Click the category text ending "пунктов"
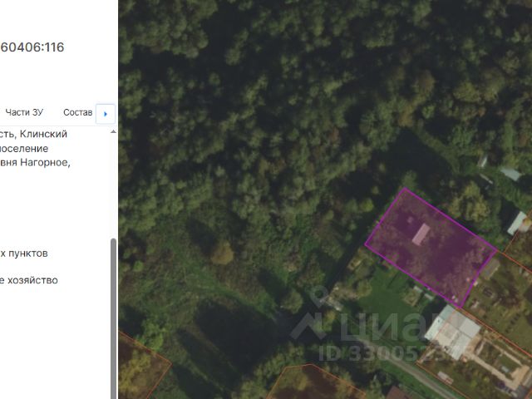This screenshot has height=399, width=532. coord(24,254)
